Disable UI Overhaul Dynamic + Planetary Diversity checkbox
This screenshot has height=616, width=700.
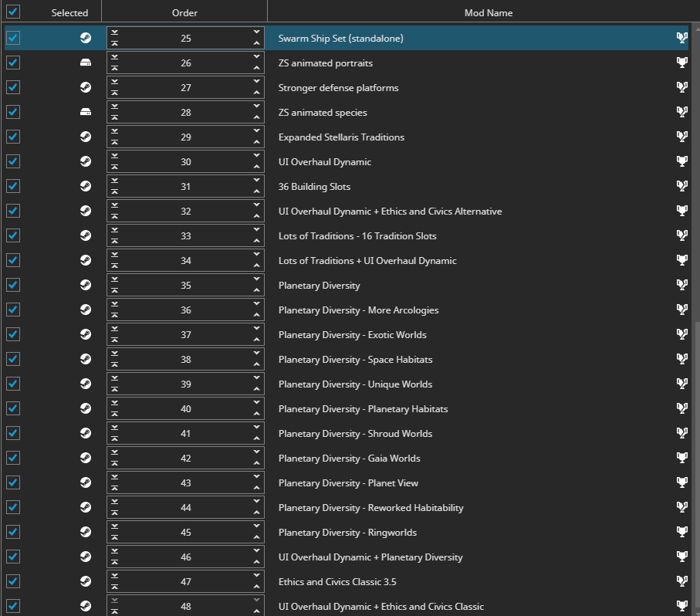[x=13, y=557]
